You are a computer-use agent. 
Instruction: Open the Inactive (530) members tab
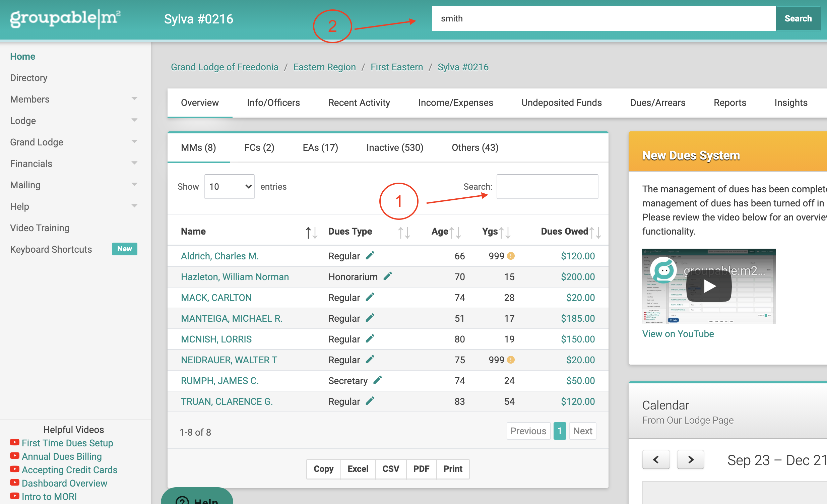395,148
